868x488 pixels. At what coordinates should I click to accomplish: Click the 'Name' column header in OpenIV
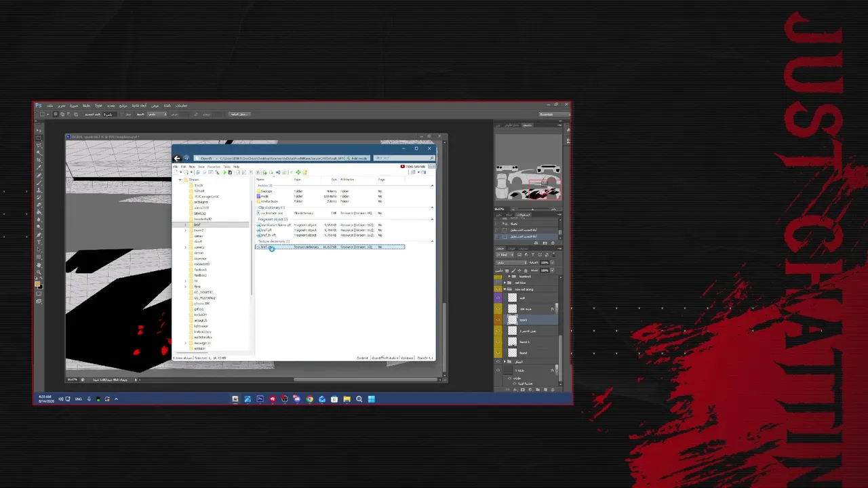pyautogui.click(x=260, y=180)
